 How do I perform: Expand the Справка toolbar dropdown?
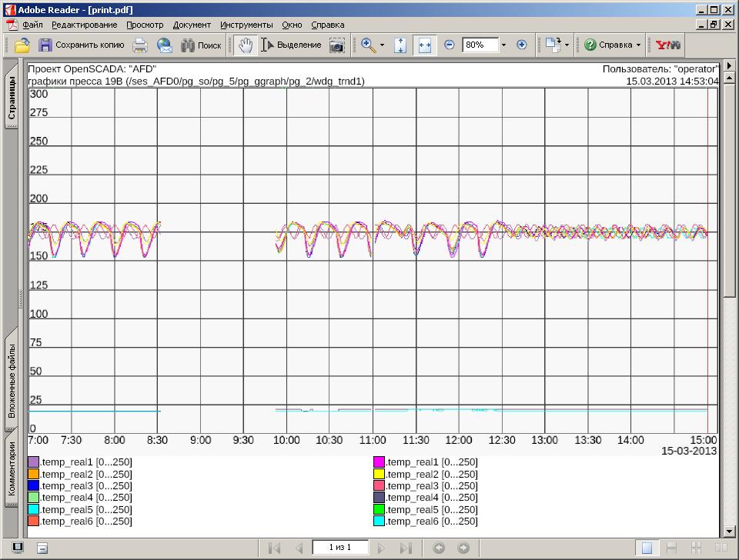point(638,45)
